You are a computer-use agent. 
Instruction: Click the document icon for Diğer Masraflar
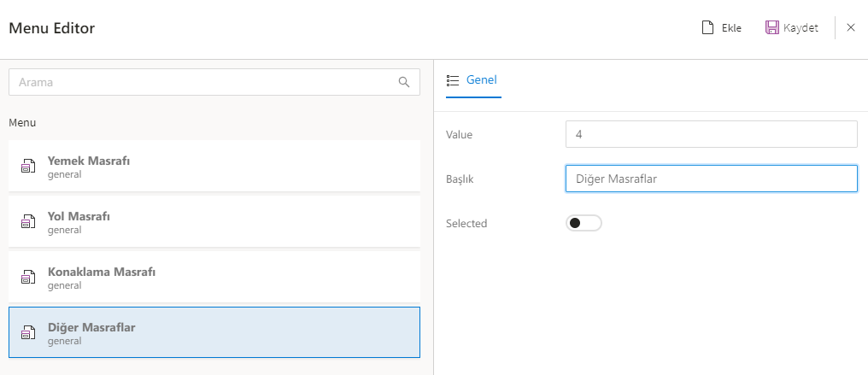[x=28, y=332]
